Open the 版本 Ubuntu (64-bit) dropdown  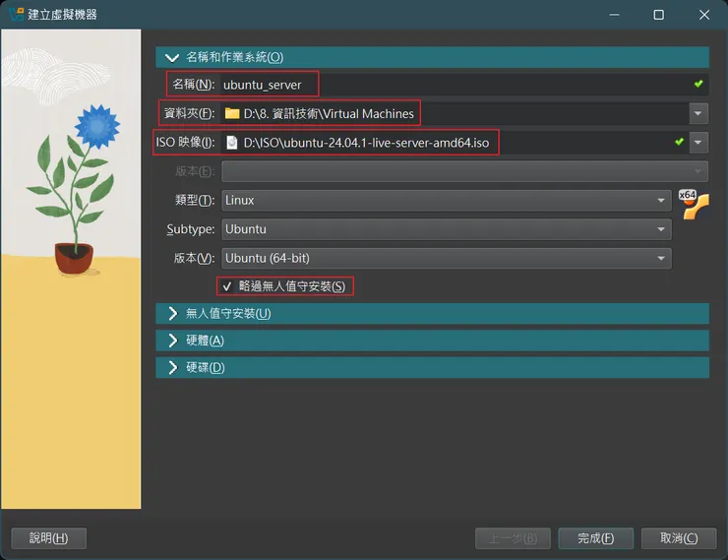(x=447, y=258)
